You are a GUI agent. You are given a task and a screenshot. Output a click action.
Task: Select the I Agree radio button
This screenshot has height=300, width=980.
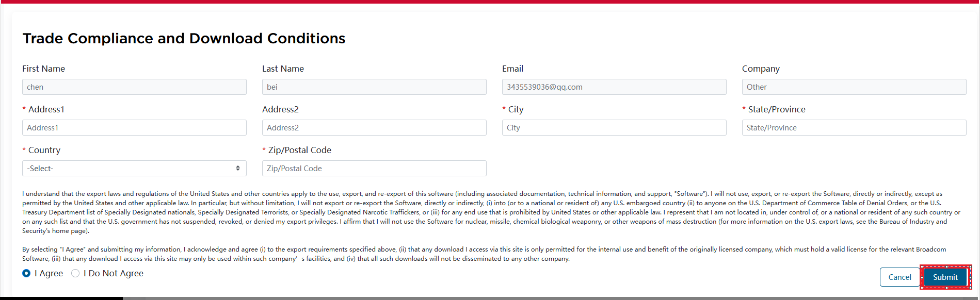point(26,273)
